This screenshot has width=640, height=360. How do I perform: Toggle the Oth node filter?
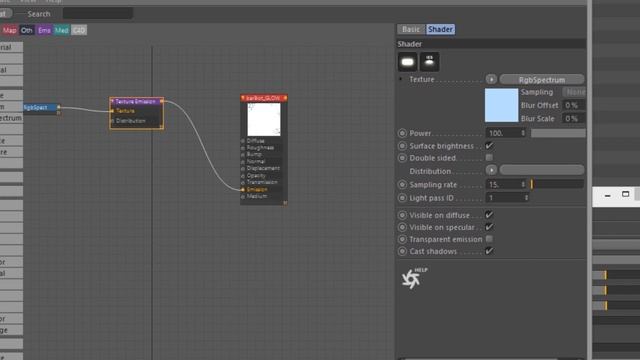(x=27, y=30)
